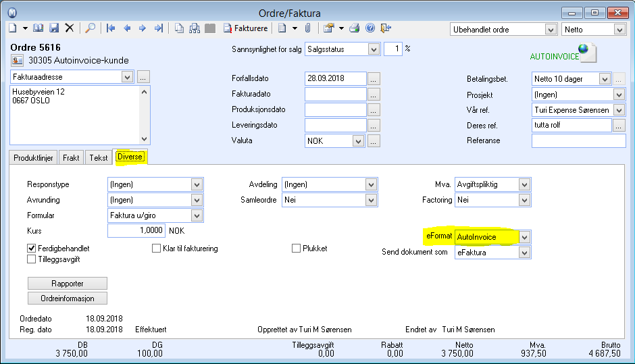Switch to the Produktlinjer tab
Viewport: 635px width, 364px height.
(x=33, y=158)
